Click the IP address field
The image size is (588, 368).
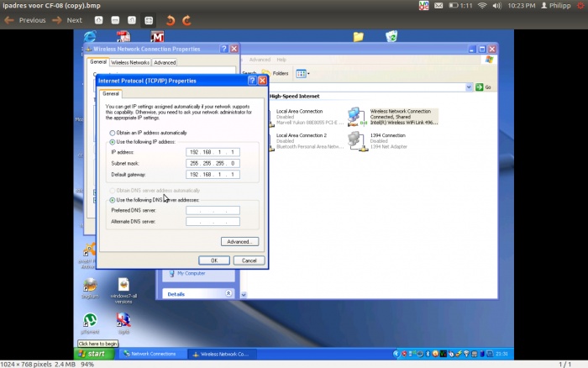[213, 152]
